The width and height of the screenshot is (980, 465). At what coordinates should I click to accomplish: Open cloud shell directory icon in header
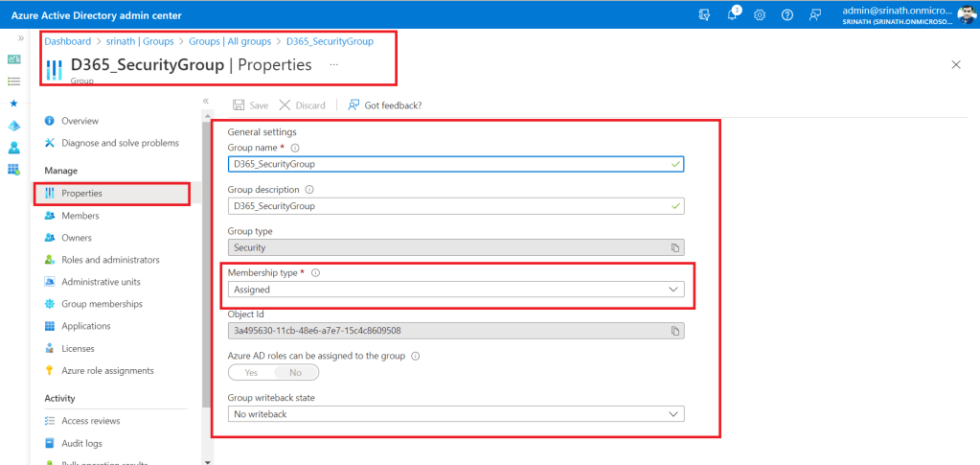[705, 15]
